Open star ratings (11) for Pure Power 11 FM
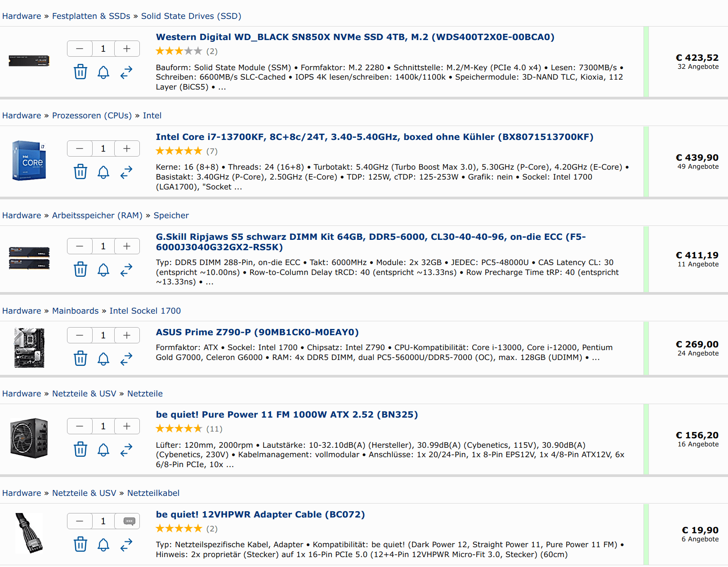This screenshot has width=728, height=567. pos(189,429)
